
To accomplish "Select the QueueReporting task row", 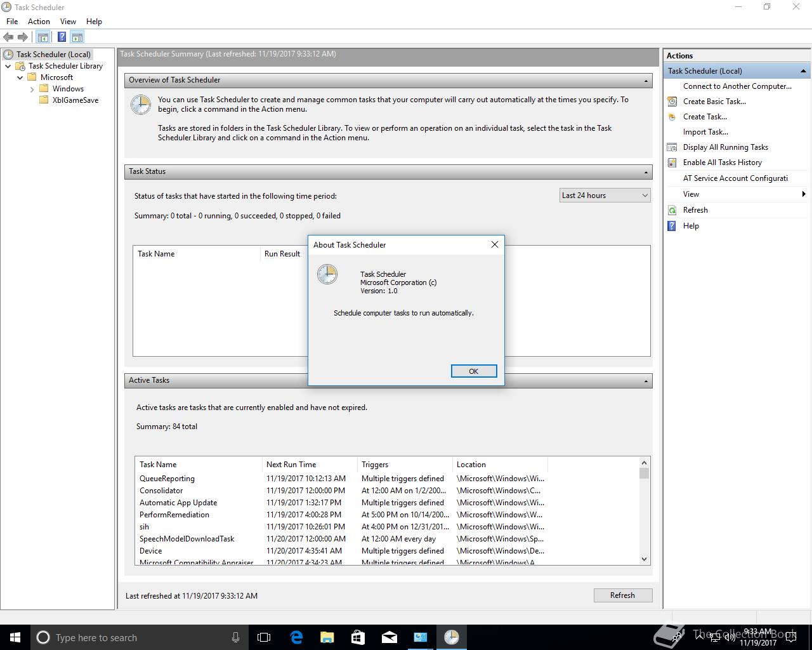I will [x=341, y=479].
